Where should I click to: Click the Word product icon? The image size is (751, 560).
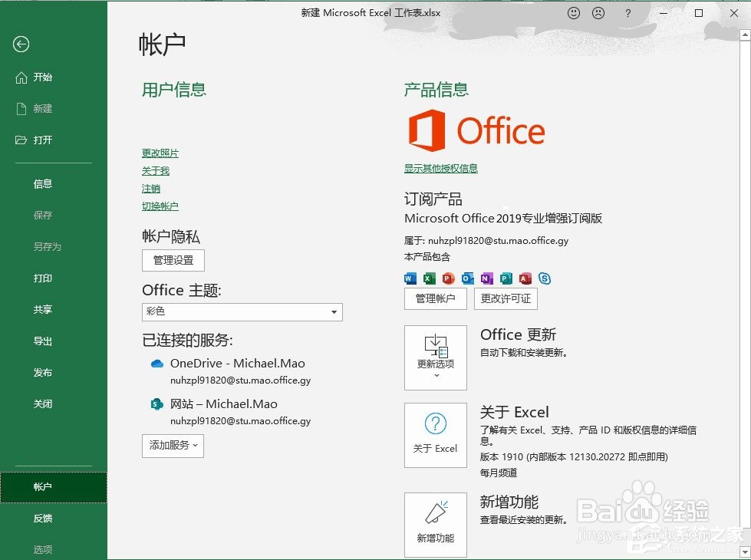click(410, 279)
